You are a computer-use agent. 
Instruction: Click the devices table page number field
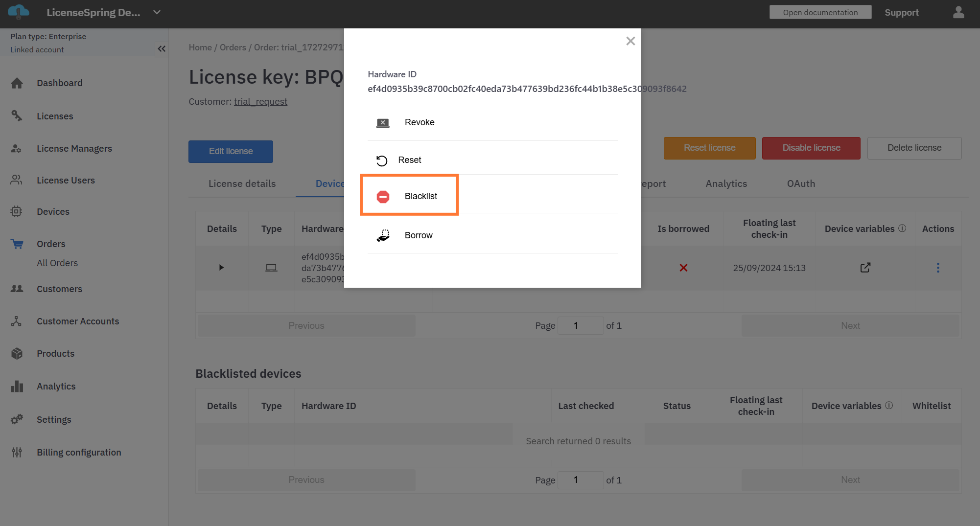tap(580, 325)
